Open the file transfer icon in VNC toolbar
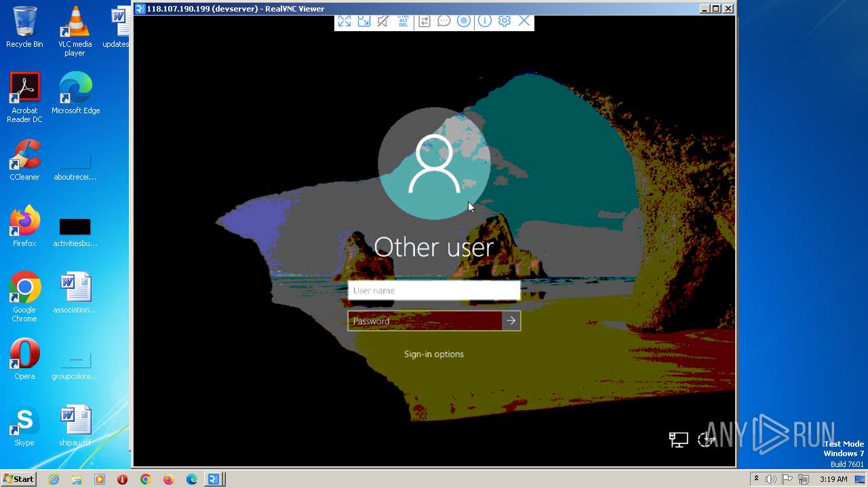The width and height of the screenshot is (868, 488). tap(425, 21)
